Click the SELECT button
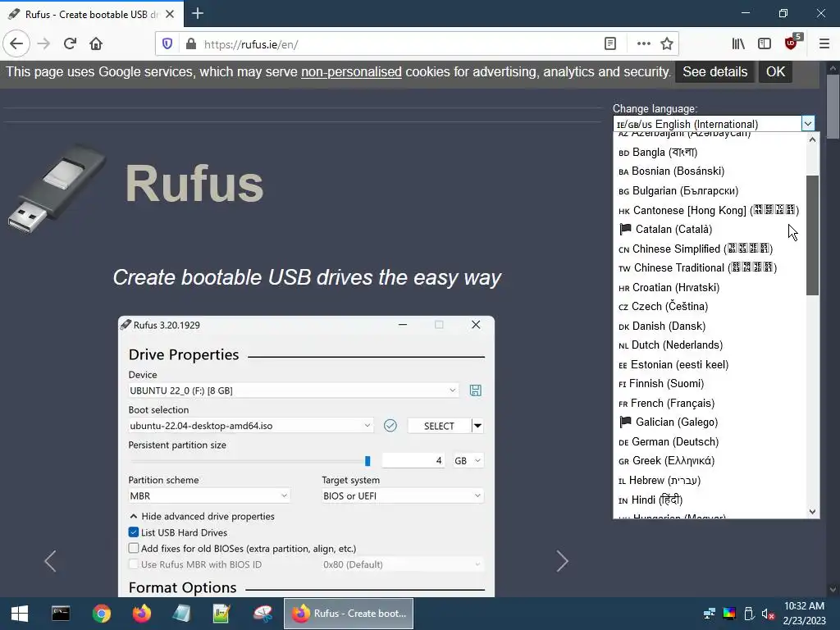The image size is (840, 630). (x=440, y=426)
